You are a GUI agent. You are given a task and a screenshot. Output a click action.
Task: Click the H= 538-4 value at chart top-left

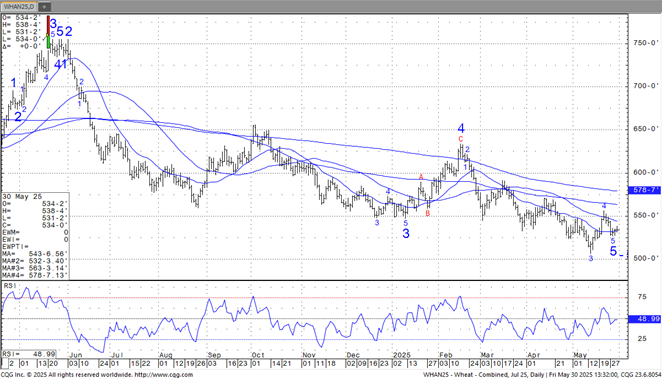[x=22, y=24]
